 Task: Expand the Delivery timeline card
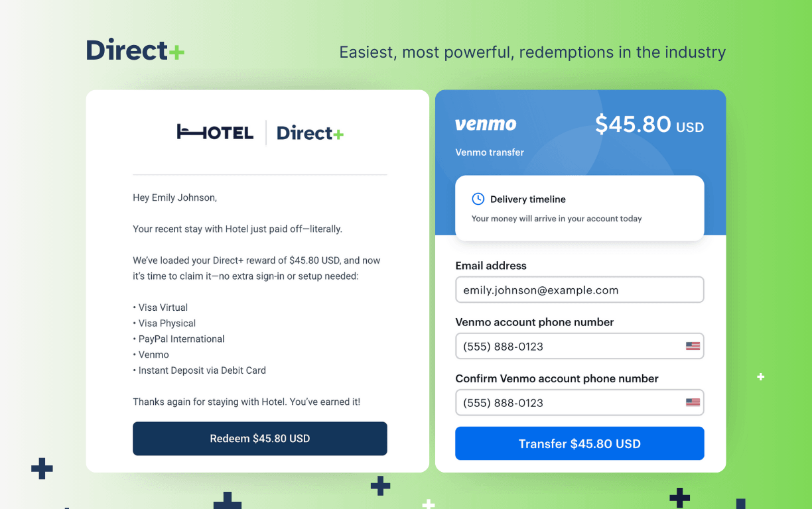click(x=579, y=207)
